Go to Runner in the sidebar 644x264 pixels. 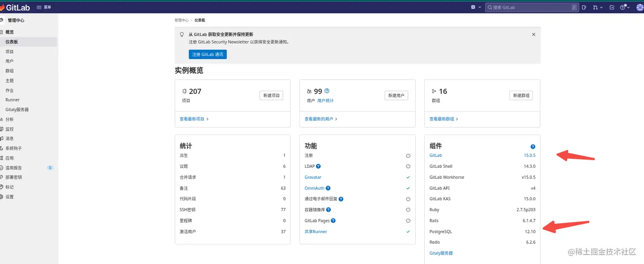click(x=12, y=100)
